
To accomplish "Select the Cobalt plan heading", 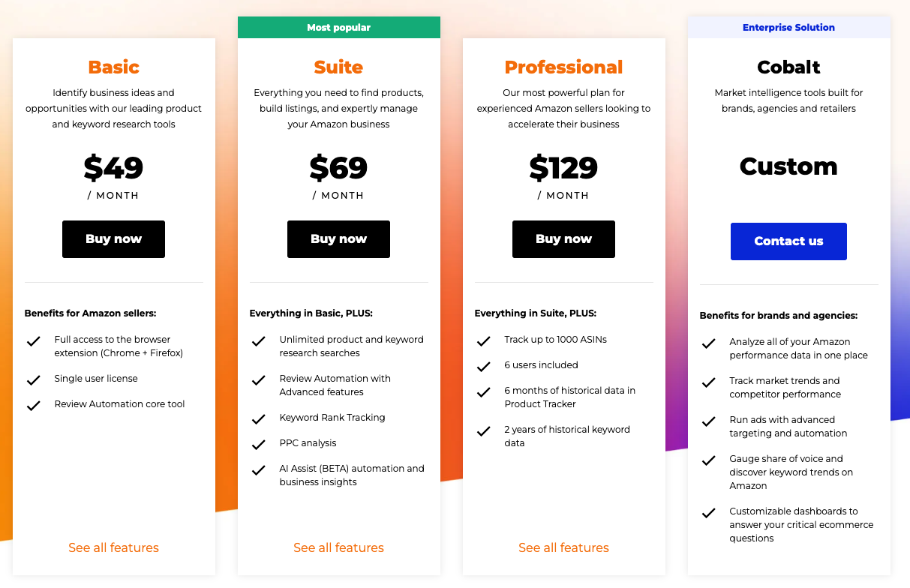I will point(788,67).
